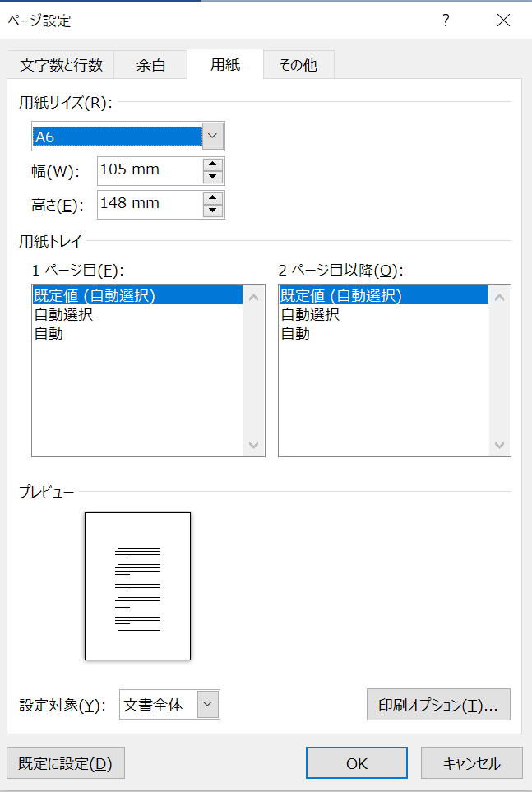This screenshot has height=792, width=532.
Task: Select 既定値 (自動選択) in 2 ページ目以降 list
Action: click(x=383, y=295)
